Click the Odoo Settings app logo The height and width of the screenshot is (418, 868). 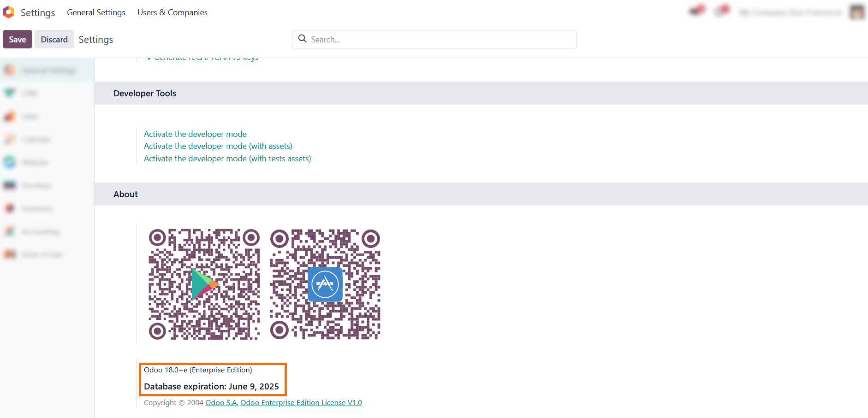(x=8, y=12)
